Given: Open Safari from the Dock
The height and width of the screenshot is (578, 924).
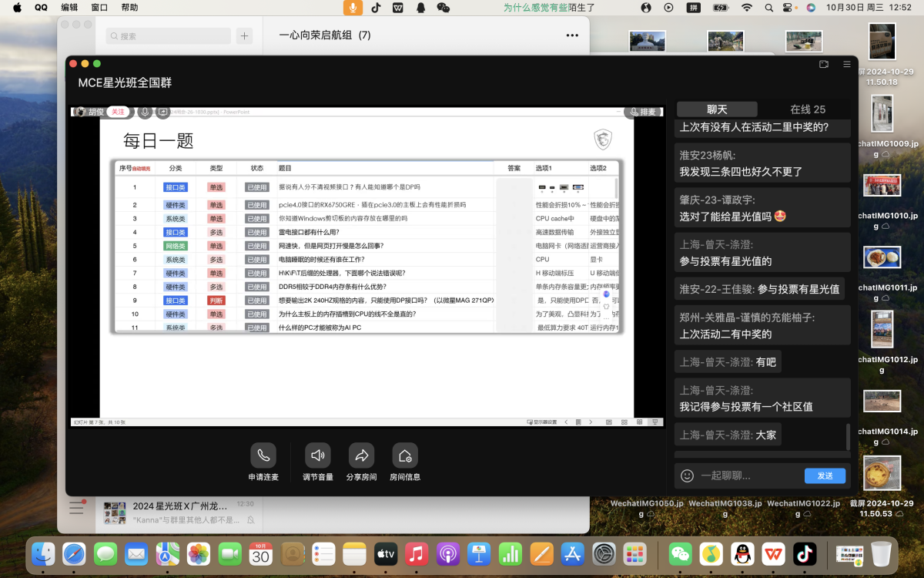Looking at the screenshot, I should tap(74, 553).
